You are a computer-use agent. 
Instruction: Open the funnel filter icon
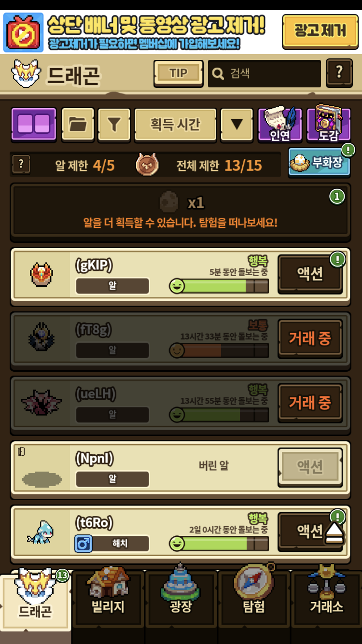(113, 124)
